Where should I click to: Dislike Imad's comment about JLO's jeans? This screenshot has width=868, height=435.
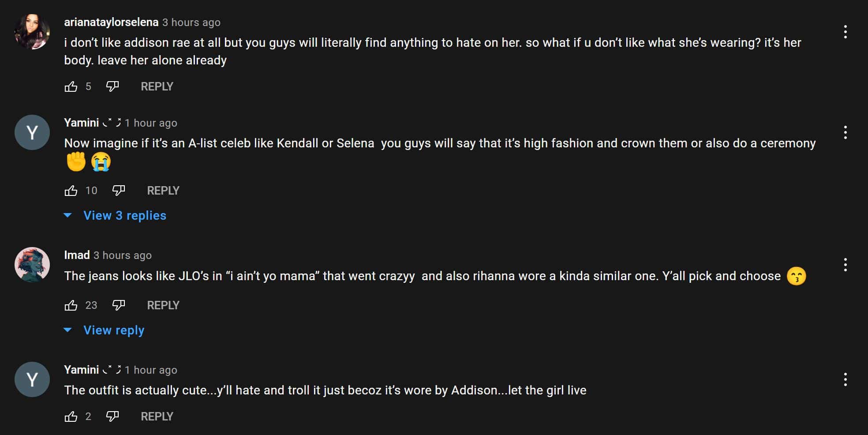[119, 305]
